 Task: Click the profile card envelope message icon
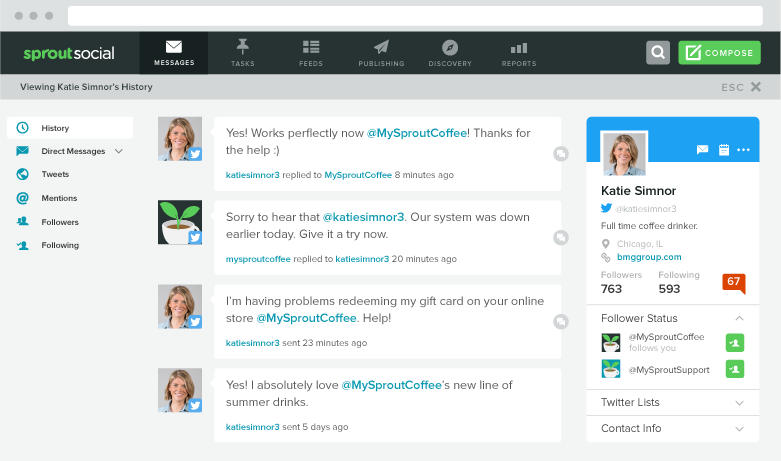tap(702, 149)
